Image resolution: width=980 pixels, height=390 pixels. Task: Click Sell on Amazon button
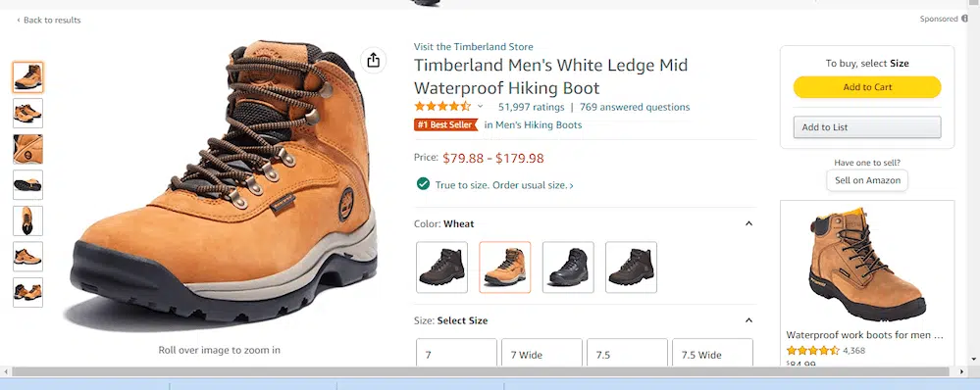[867, 180]
